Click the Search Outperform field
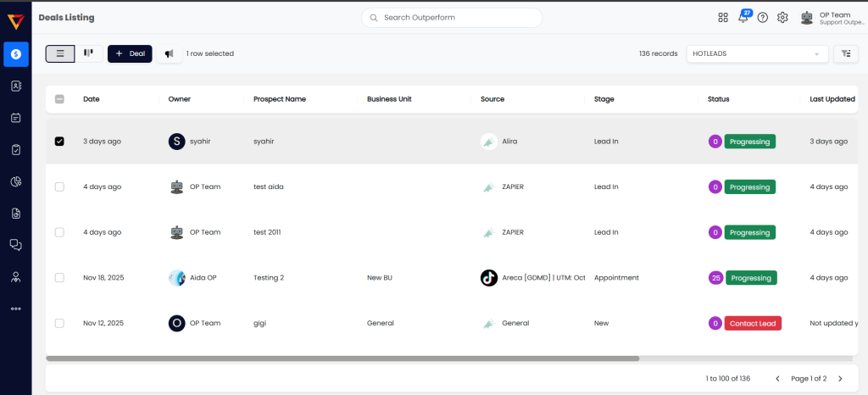 pos(452,18)
